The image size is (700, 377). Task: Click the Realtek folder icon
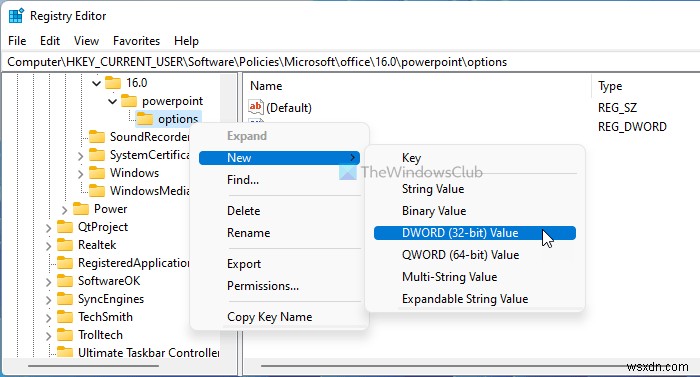click(x=65, y=245)
